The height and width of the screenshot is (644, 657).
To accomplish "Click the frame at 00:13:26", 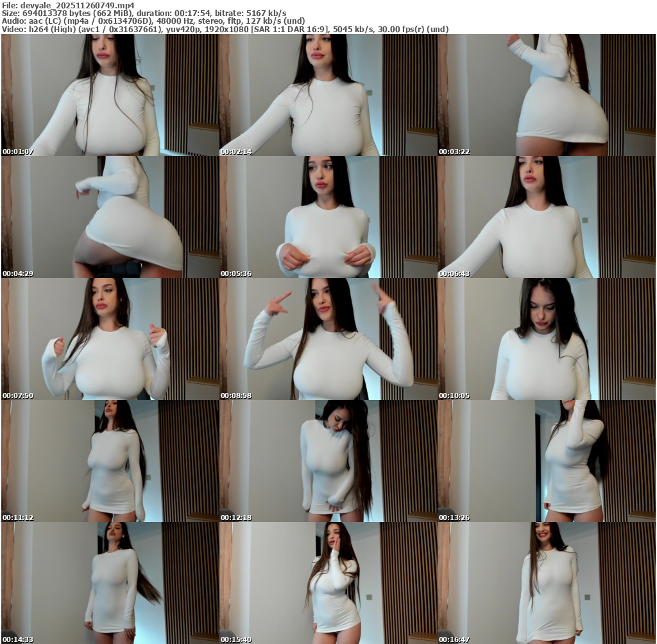I will pos(547,461).
